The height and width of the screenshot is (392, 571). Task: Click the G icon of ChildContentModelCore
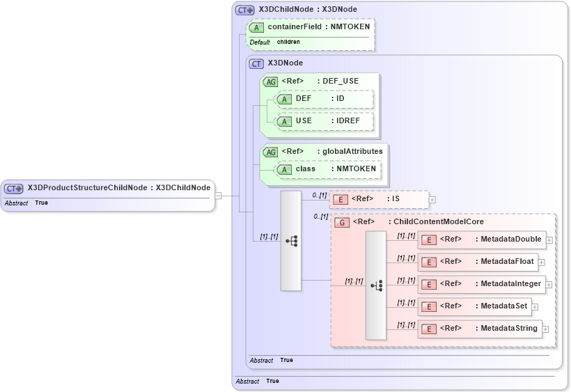coord(342,222)
